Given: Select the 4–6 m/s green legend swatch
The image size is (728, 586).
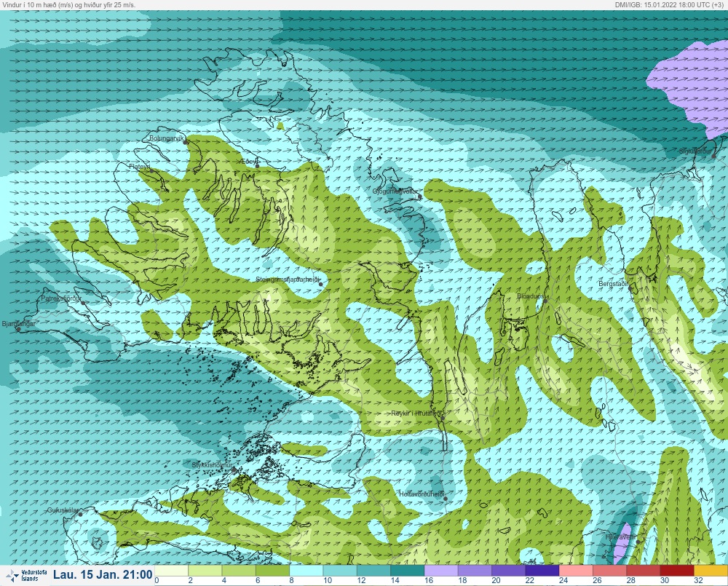Looking at the screenshot, I should pyautogui.click(x=239, y=570).
